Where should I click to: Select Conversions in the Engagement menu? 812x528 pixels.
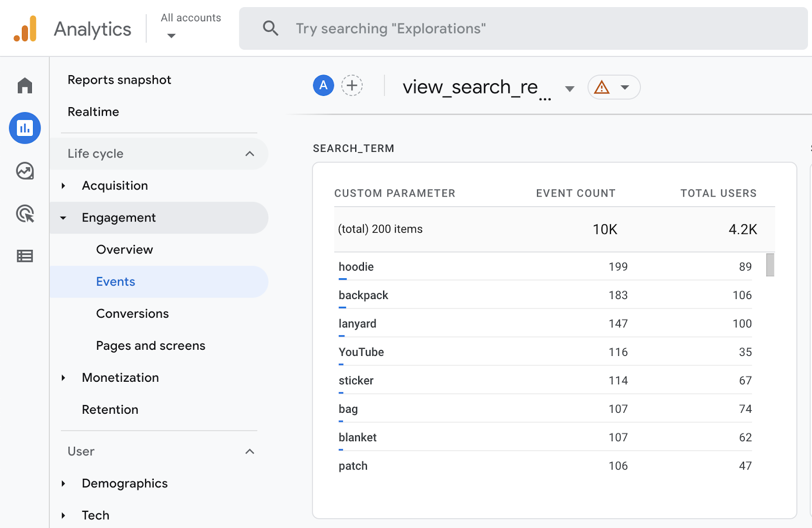pos(132,314)
